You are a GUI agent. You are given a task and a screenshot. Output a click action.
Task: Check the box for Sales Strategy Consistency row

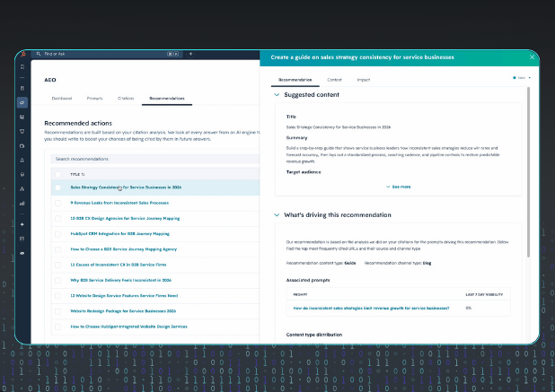pyautogui.click(x=58, y=187)
